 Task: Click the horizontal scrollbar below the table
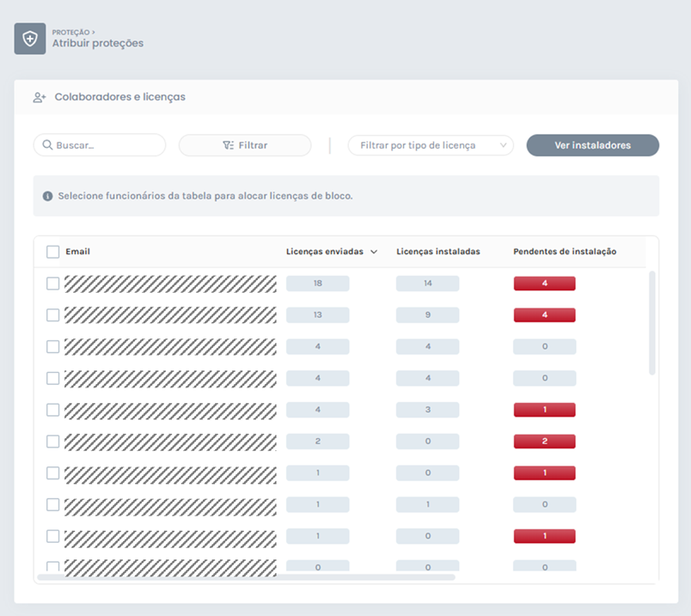coord(246,577)
